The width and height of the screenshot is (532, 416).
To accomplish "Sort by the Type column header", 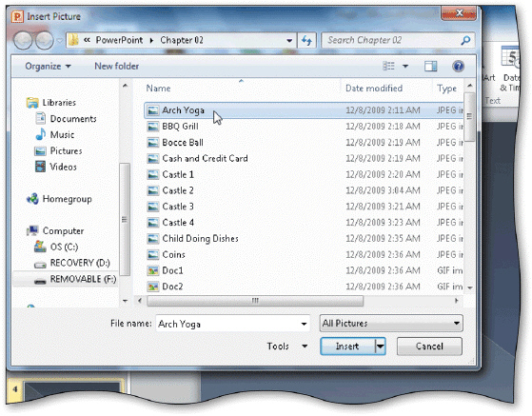I will coord(447,89).
